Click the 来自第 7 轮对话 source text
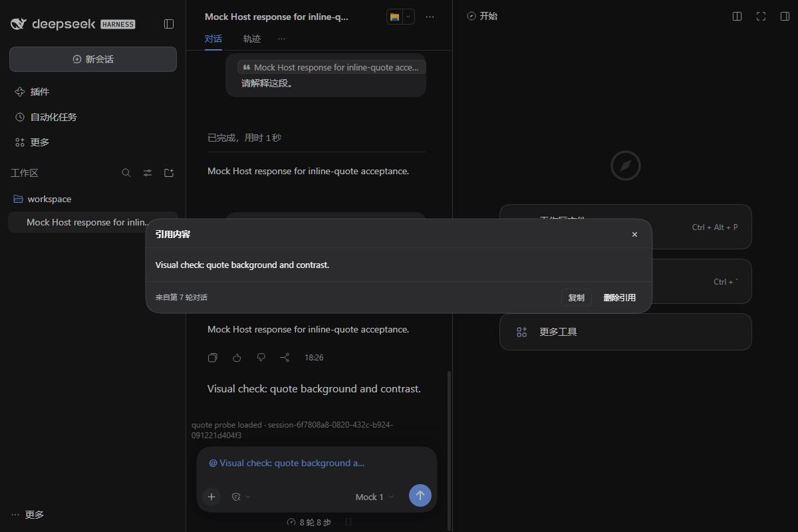This screenshot has height=532, width=798. (x=182, y=297)
